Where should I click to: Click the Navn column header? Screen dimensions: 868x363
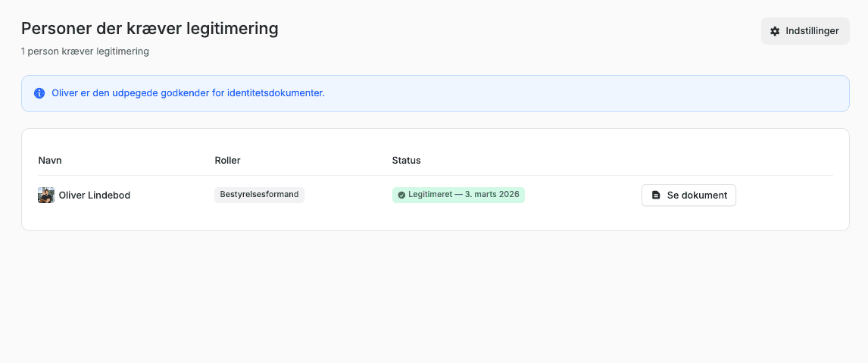tap(49, 160)
